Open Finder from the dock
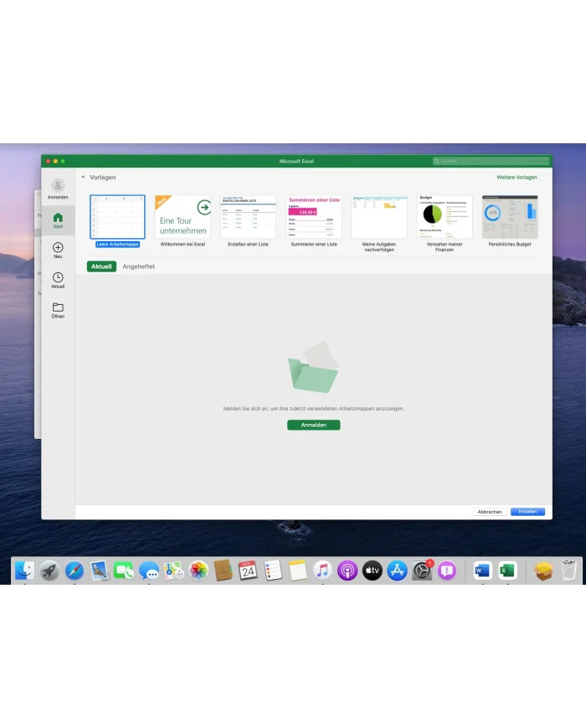Viewport: 586px width, 728px height. [24, 571]
